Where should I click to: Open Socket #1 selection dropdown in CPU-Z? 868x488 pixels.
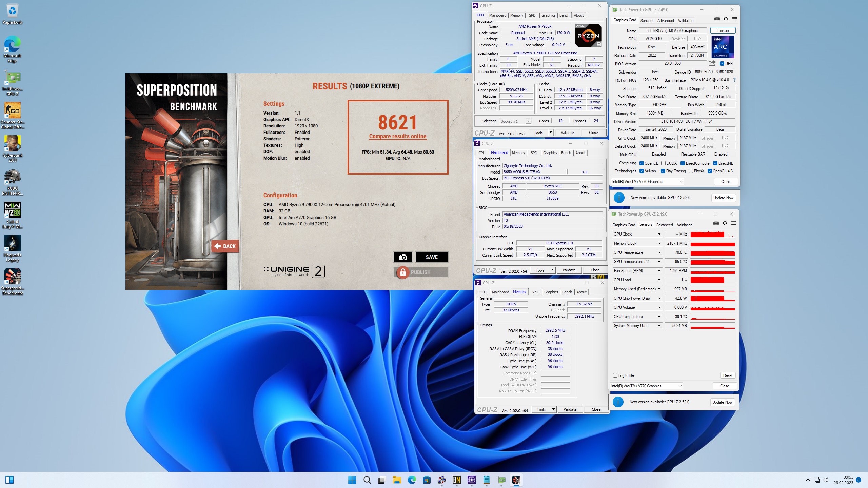pyautogui.click(x=515, y=121)
